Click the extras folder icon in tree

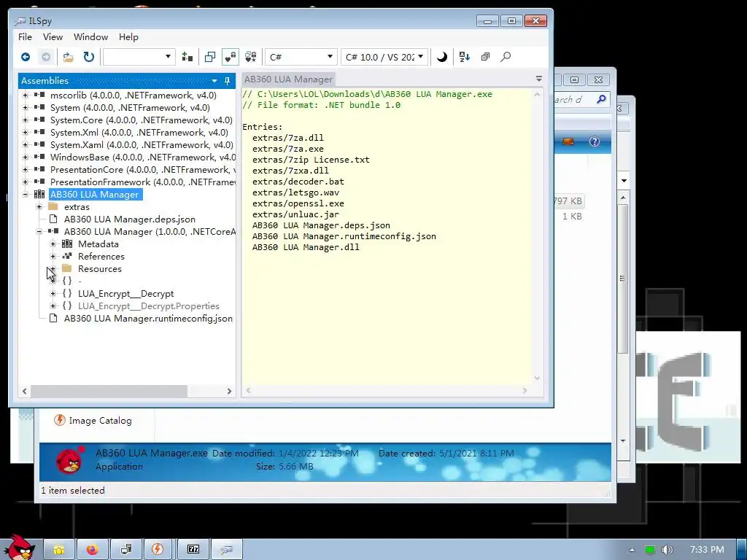[53, 206]
